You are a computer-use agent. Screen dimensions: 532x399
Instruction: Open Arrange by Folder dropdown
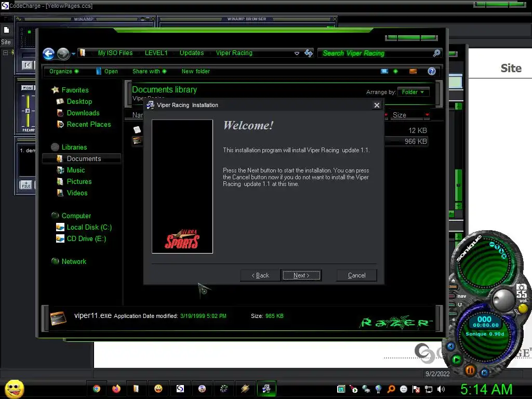point(413,92)
